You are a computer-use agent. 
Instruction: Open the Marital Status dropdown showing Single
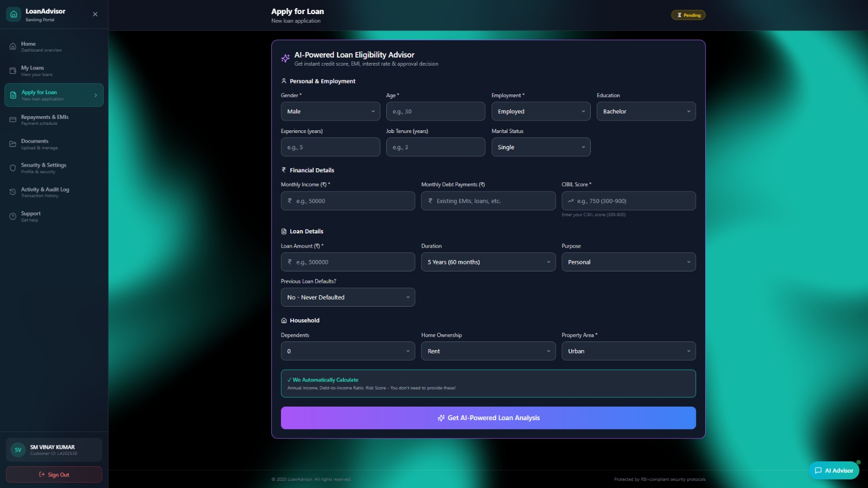(x=541, y=147)
